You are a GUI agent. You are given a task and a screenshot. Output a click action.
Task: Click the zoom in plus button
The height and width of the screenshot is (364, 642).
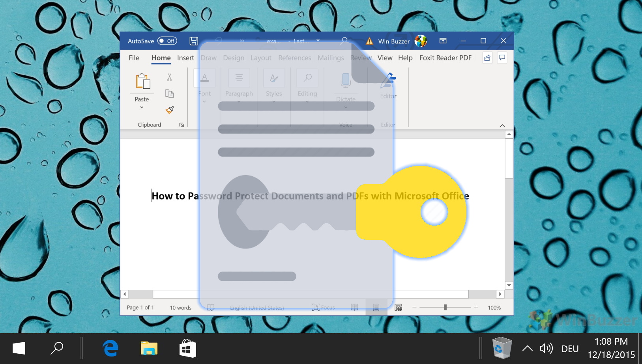tap(476, 307)
